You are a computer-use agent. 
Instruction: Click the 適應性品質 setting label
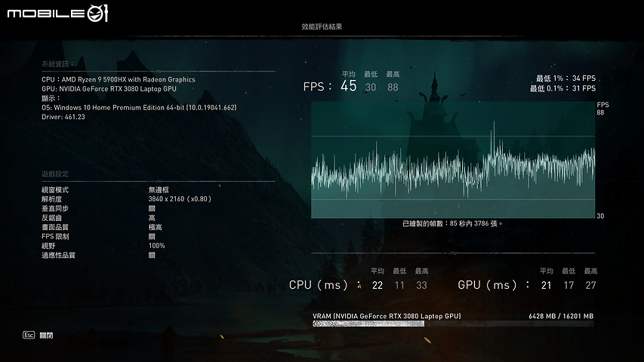tap(58, 256)
